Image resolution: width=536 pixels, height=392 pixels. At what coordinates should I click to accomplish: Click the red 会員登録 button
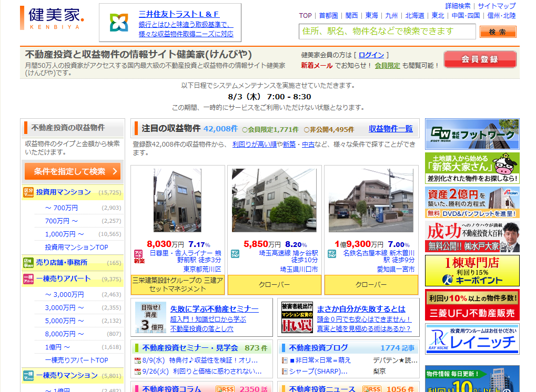(480, 59)
